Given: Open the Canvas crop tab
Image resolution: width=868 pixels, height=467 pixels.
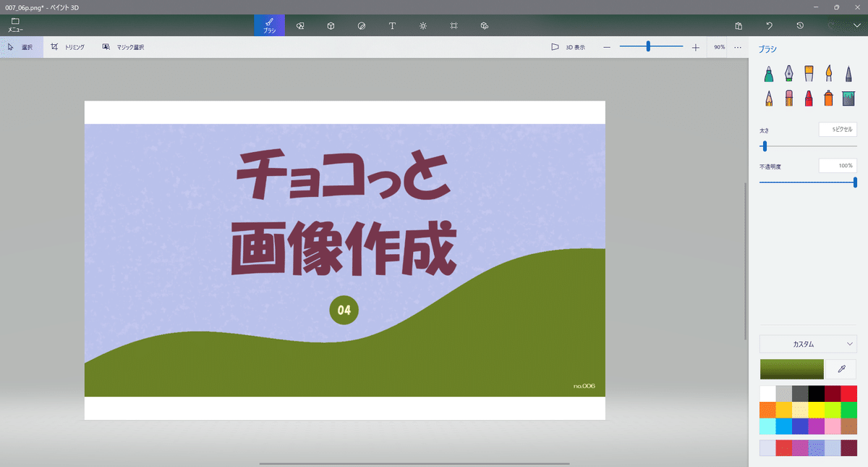Looking at the screenshot, I should (x=454, y=25).
